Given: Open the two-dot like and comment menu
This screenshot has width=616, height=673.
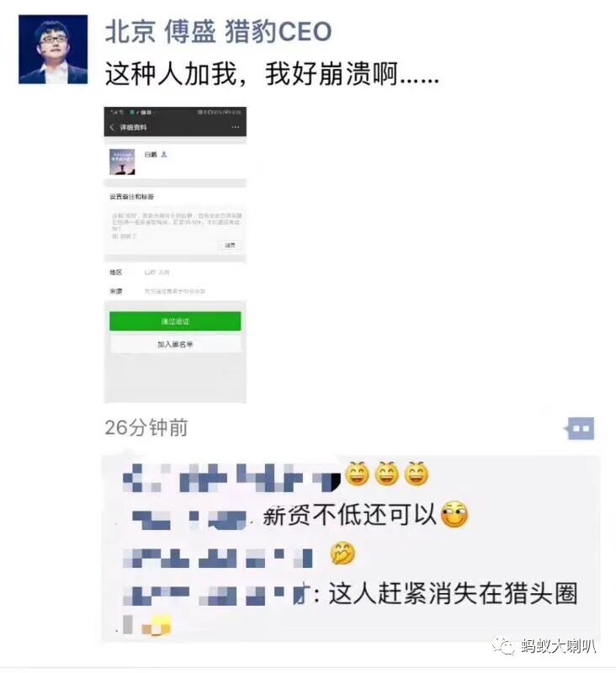Looking at the screenshot, I should point(581,428).
